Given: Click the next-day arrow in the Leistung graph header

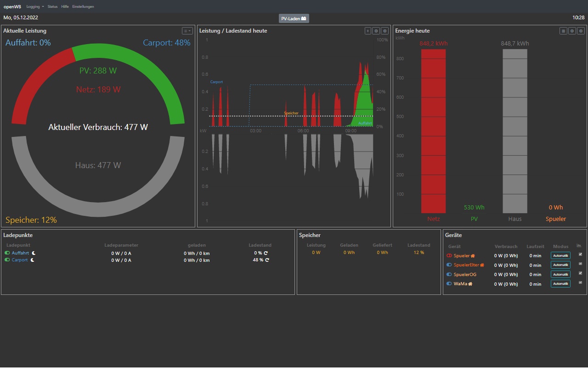Looking at the screenshot, I should (385, 31).
